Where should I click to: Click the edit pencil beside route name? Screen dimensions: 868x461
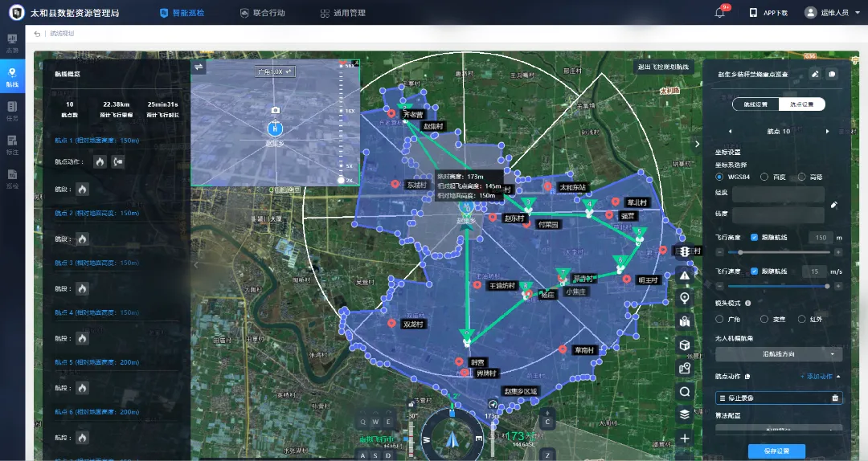[x=815, y=74]
